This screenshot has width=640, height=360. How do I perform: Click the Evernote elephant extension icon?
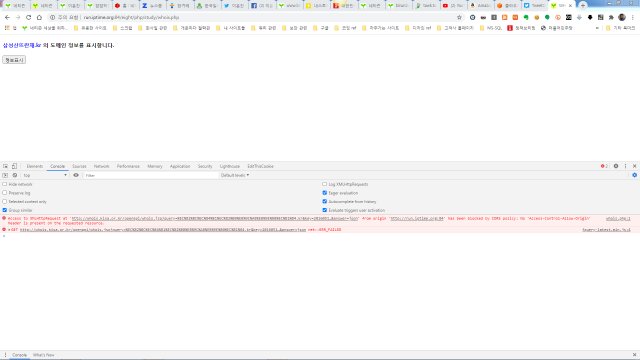tap(526, 18)
